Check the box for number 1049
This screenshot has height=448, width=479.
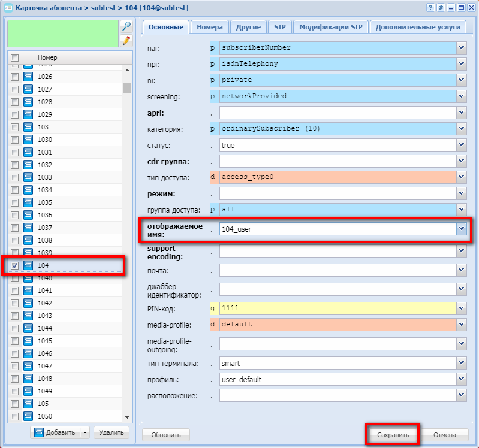point(14,391)
